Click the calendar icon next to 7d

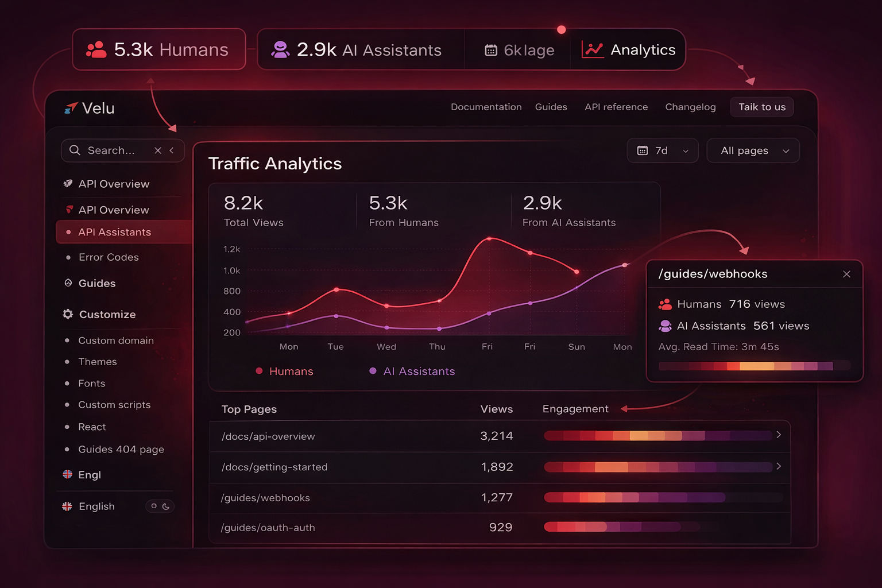(642, 150)
